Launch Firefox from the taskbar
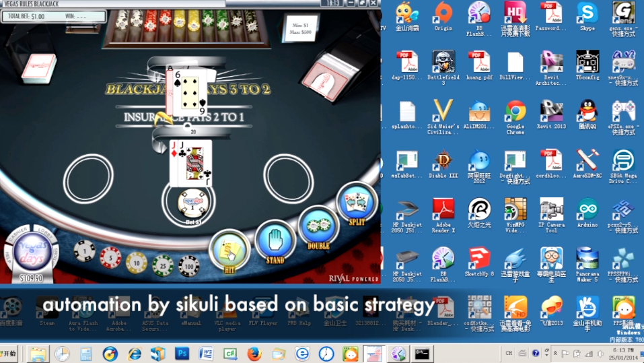The image size is (644, 363). (x=254, y=354)
